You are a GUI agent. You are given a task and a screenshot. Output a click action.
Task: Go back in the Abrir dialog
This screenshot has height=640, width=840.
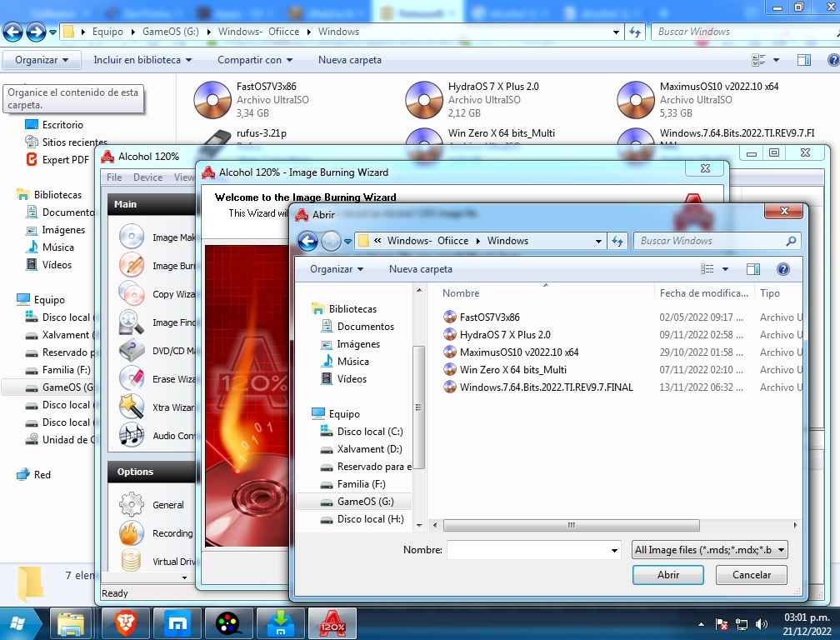pyautogui.click(x=307, y=241)
